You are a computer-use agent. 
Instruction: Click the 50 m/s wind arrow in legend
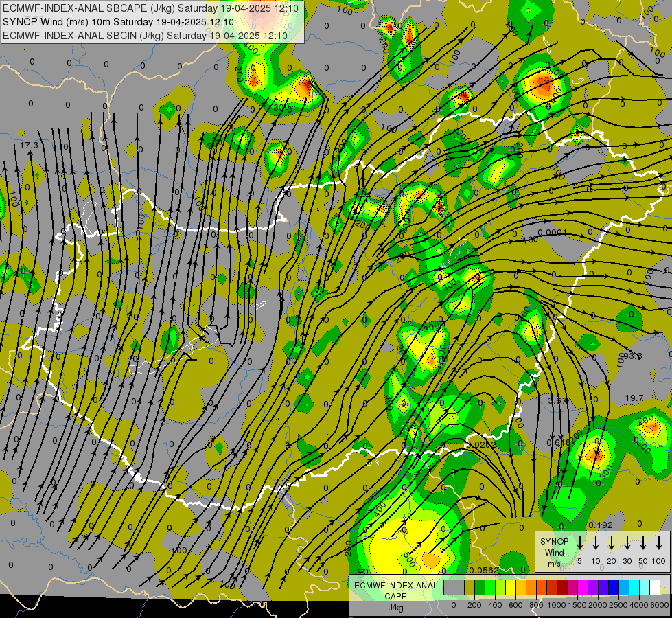click(x=643, y=542)
